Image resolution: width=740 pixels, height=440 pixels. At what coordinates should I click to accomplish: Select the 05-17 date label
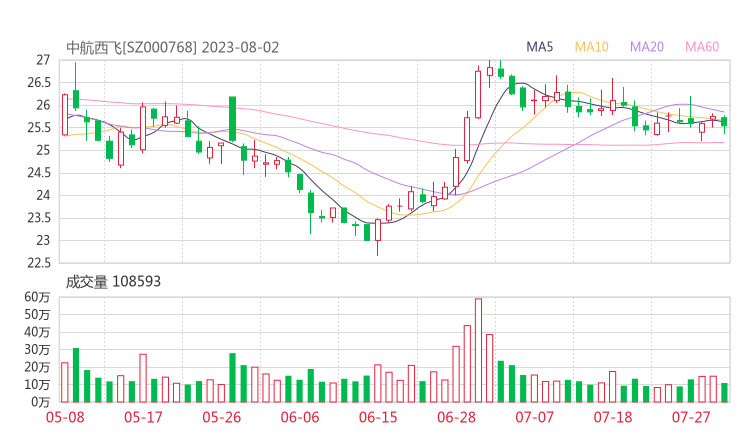144,417
